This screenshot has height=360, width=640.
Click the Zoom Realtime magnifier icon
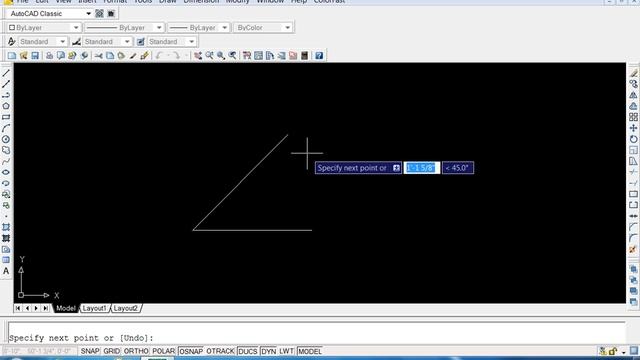[x=209, y=56]
